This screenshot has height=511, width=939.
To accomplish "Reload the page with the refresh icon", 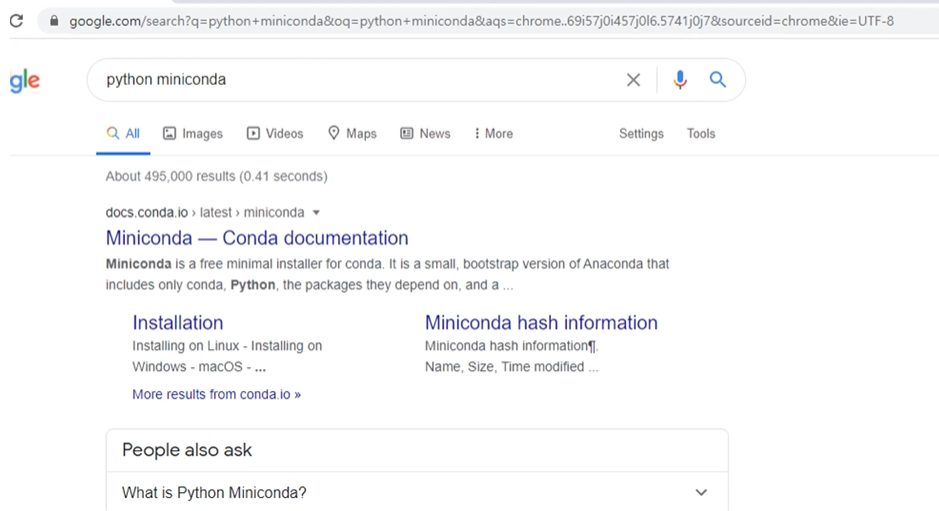I will tap(17, 21).
